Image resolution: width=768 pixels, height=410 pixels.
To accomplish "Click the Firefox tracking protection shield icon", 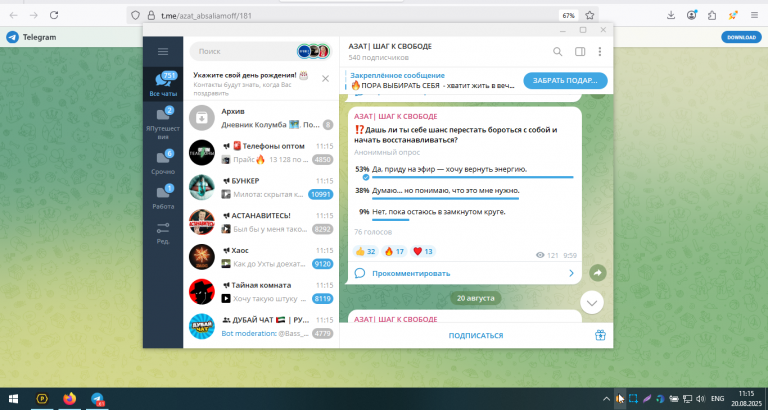I will pos(136,15).
